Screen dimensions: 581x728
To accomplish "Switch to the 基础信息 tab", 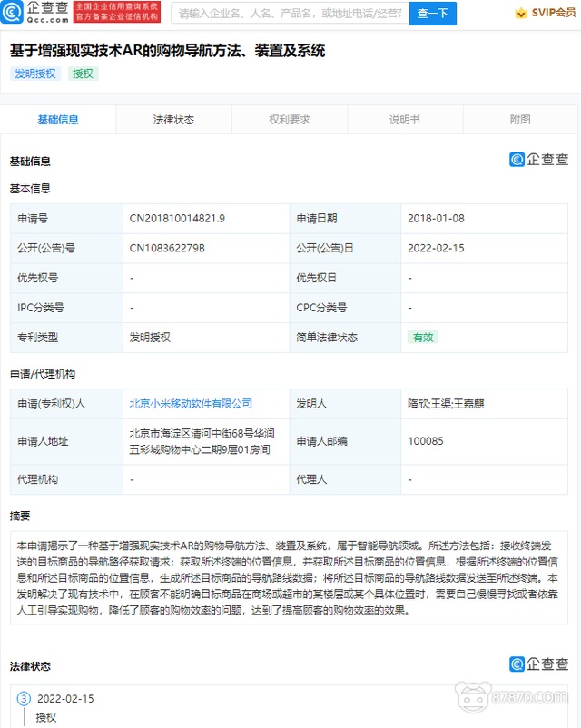I will (x=58, y=120).
